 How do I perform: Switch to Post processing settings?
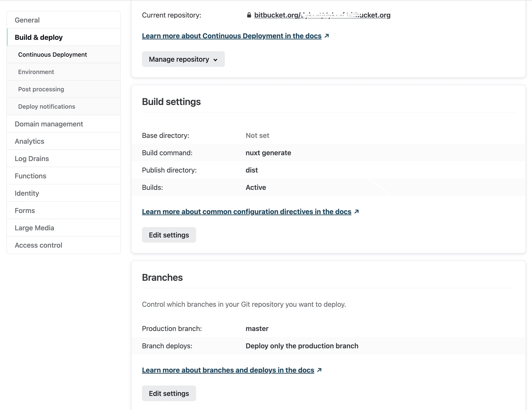tap(41, 89)
